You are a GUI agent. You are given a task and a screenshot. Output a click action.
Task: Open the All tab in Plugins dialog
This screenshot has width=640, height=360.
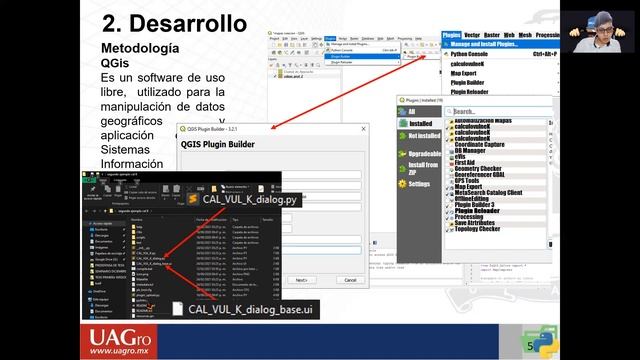[x=419, y=111]
